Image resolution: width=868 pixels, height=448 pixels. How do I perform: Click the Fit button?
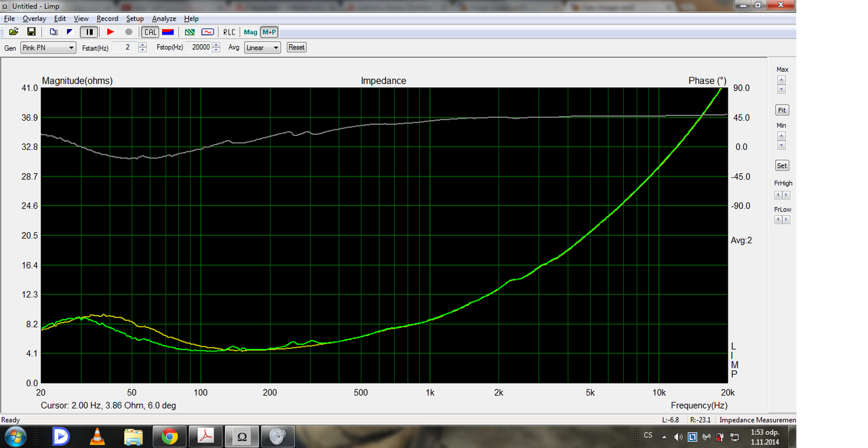[x=782, y=110]
